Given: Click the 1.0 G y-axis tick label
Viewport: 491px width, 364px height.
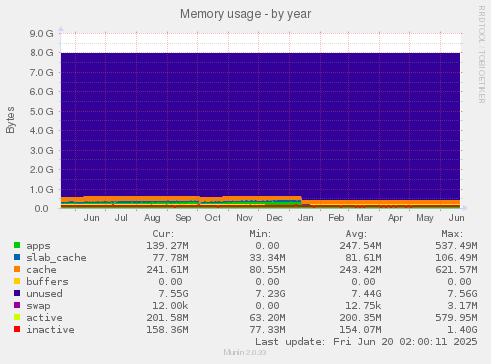Looking at the screenshot, I should pos(42,189).
